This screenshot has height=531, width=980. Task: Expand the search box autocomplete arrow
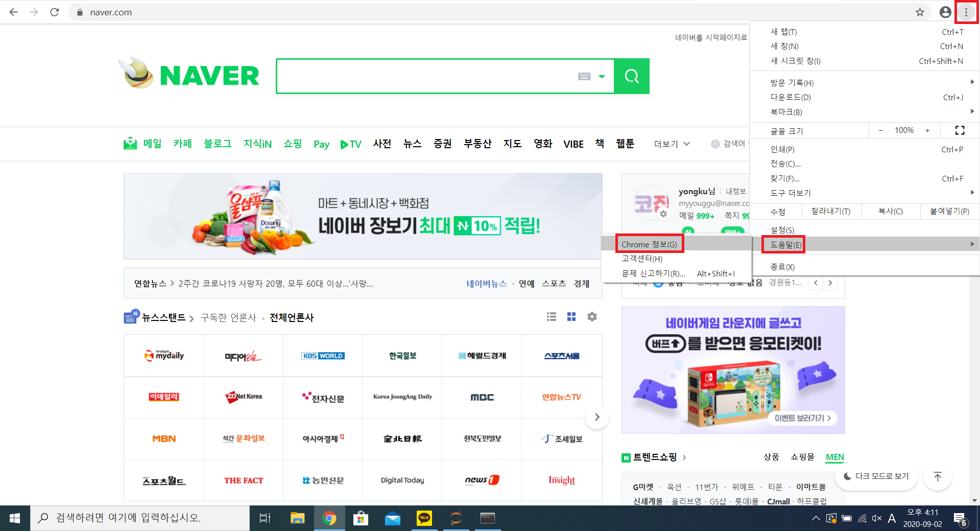602,77
